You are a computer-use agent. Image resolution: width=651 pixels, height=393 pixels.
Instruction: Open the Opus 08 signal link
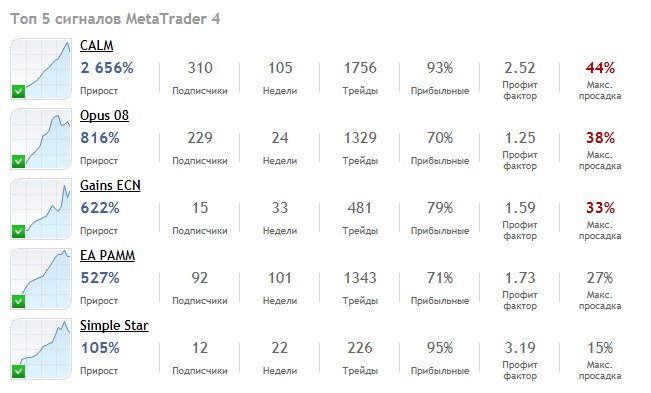[104, 115]
